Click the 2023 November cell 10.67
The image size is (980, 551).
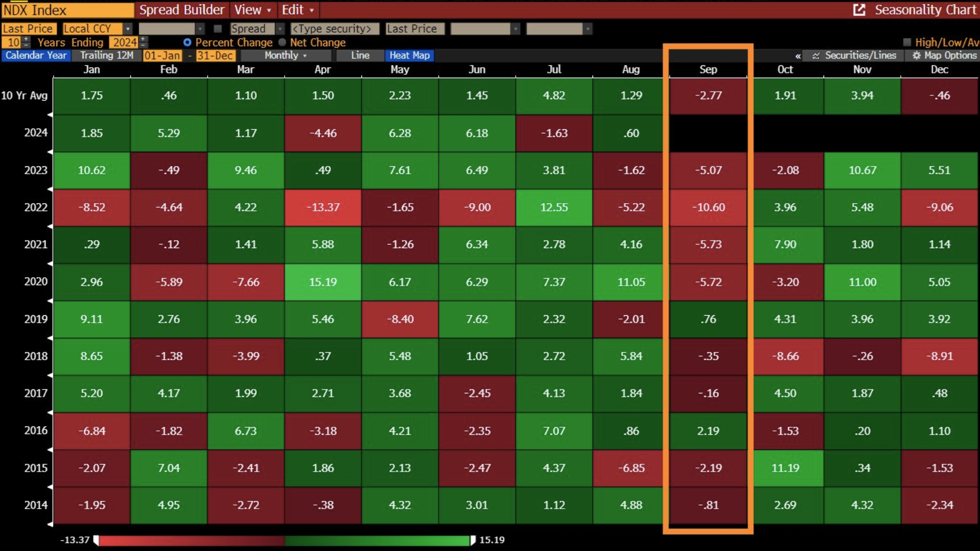coord(862,170)
